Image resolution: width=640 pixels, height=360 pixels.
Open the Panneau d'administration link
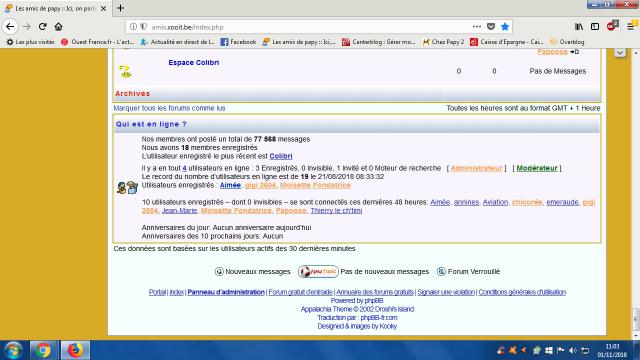[x=226, y=292]
